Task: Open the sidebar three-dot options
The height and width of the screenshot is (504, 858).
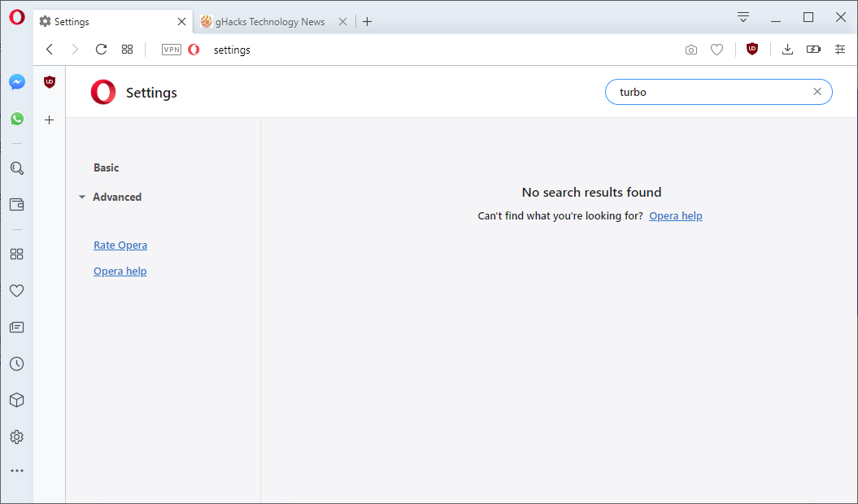Action: 17,471
